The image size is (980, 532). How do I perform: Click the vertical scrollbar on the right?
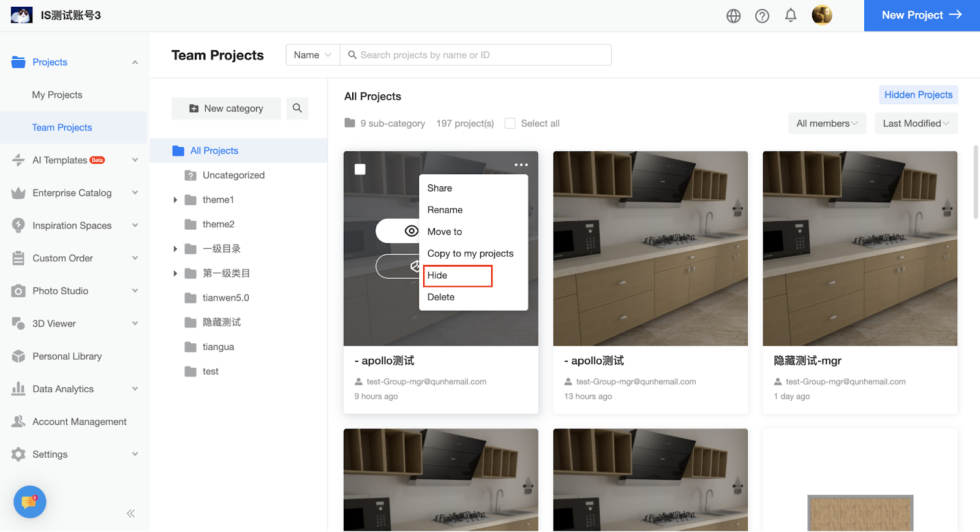976,182
